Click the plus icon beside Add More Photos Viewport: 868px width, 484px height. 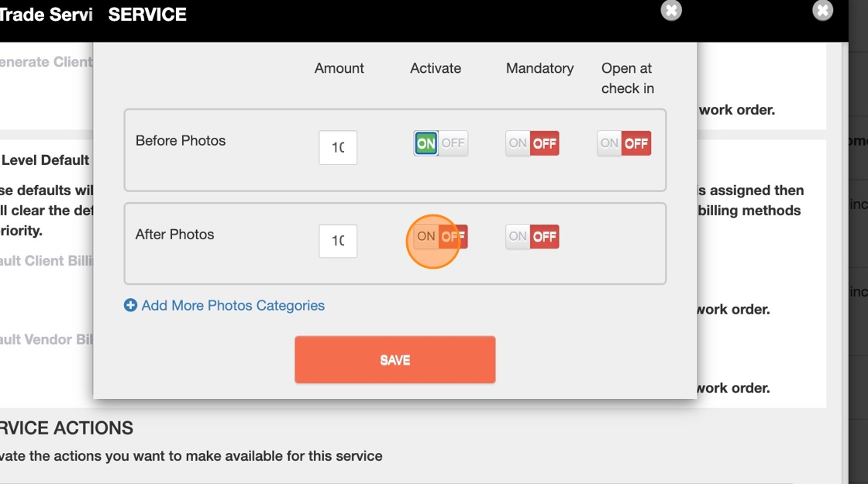click(x=131, y=306)
